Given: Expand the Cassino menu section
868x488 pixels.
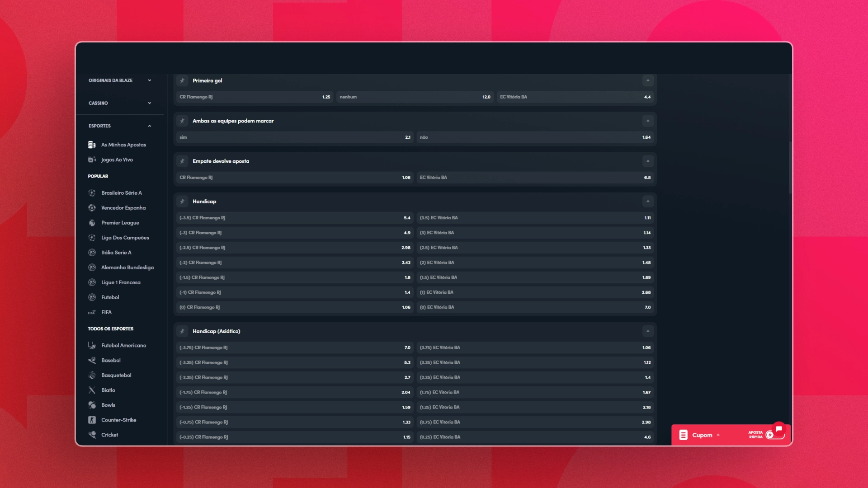Looking at the screenshot, I should pos(150,103).
